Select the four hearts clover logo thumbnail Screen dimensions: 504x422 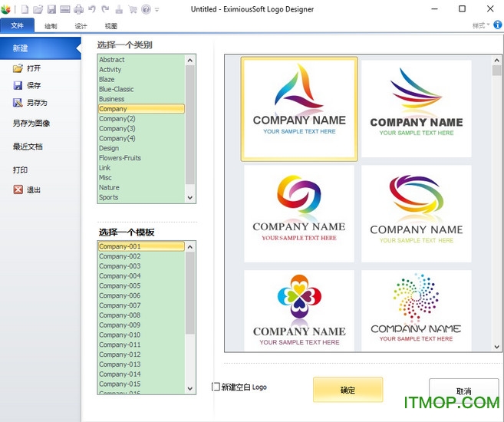(x=299, y=310)
